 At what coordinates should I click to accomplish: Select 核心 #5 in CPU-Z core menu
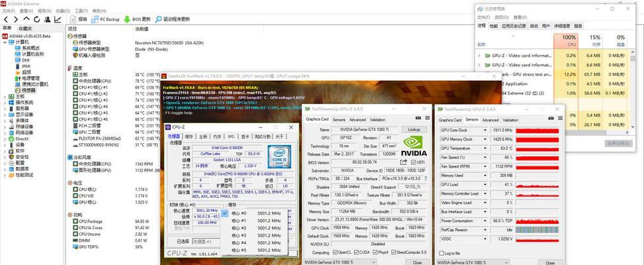pyautogui.click(x=253, y=250)
